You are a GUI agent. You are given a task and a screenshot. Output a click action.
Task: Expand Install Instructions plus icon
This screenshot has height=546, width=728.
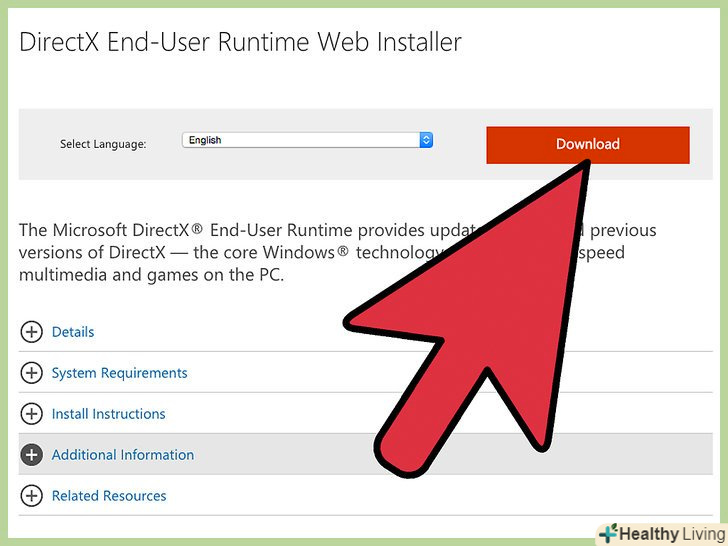tap(32, 414)
